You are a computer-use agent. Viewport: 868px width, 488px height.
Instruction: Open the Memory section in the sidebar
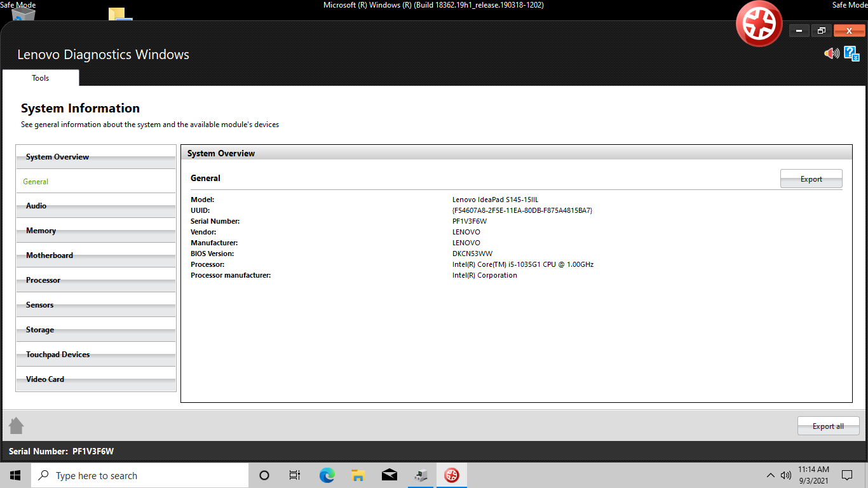pyautogui.click(x=96, y=231)
